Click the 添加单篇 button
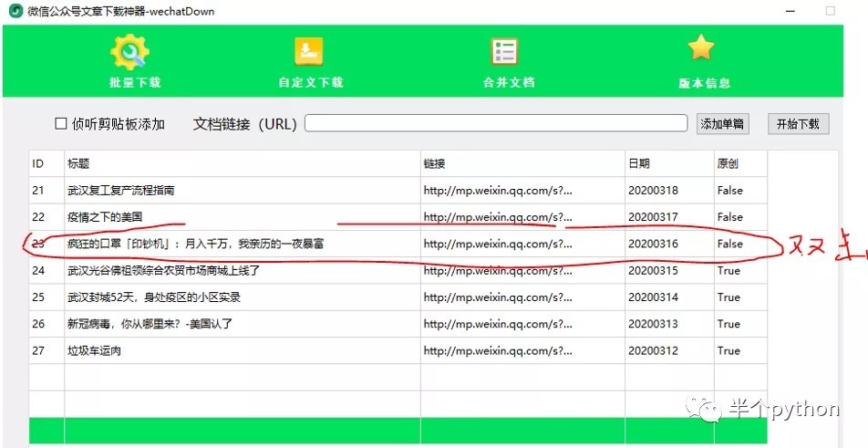 point(722,123)
